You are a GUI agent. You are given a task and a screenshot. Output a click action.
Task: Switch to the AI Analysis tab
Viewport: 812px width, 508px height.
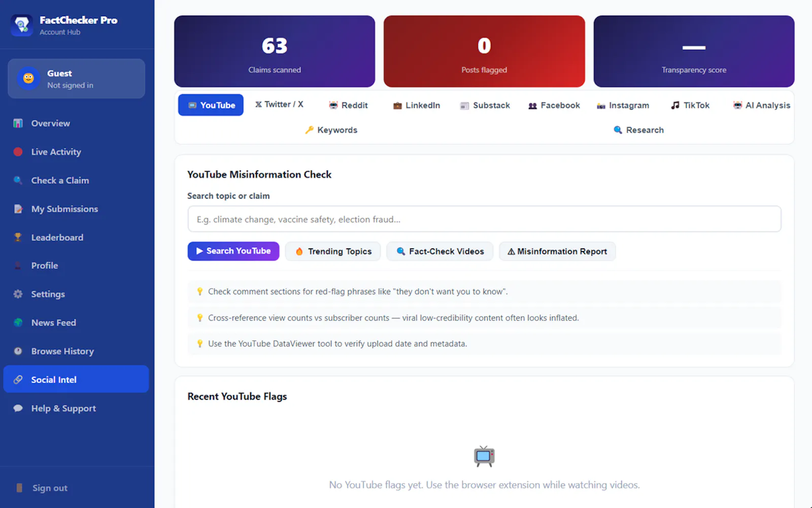(761, 105)
